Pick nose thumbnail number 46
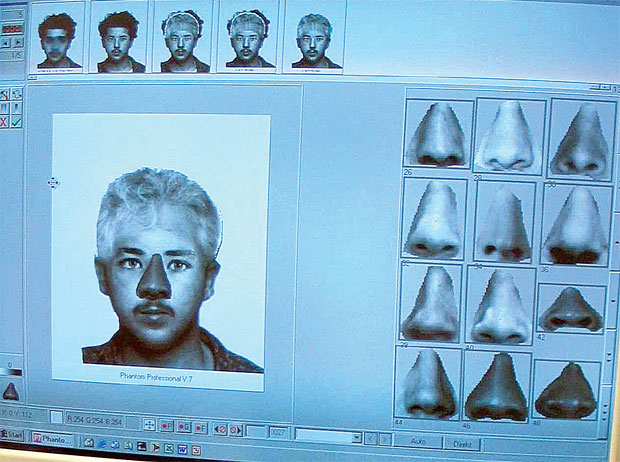 coord(496,386)
